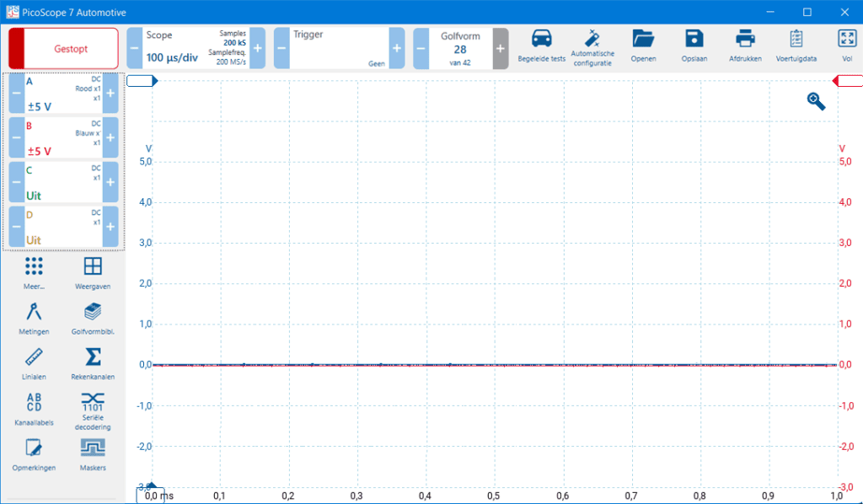863x504 pixels.
Task: Open the Metingen panel
Action: tap(33, 319)
